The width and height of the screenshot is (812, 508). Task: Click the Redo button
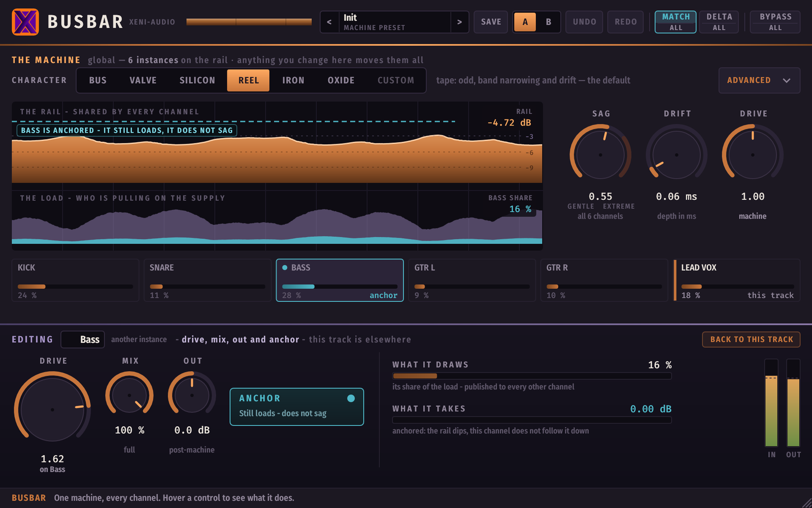[626, 22]
